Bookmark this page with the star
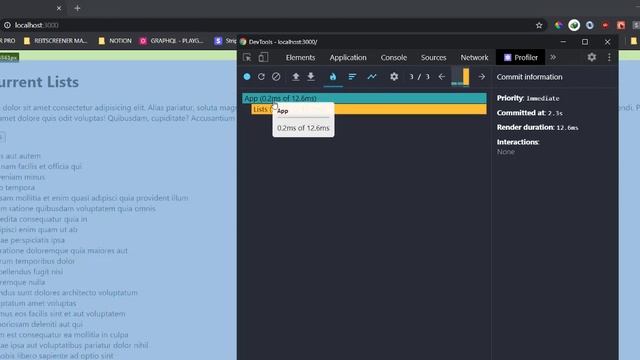640x360 pixels. tap(539, 25)
